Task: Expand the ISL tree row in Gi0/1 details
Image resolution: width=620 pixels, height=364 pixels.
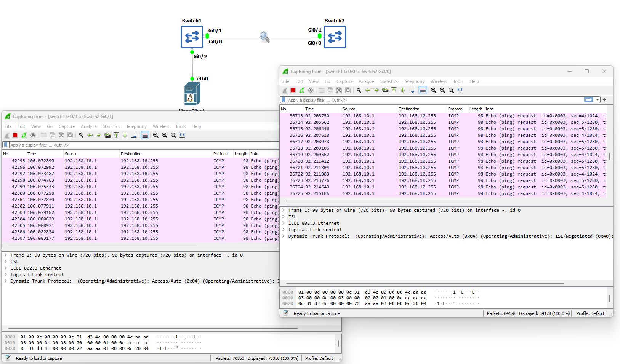Action: coord(6,262)
